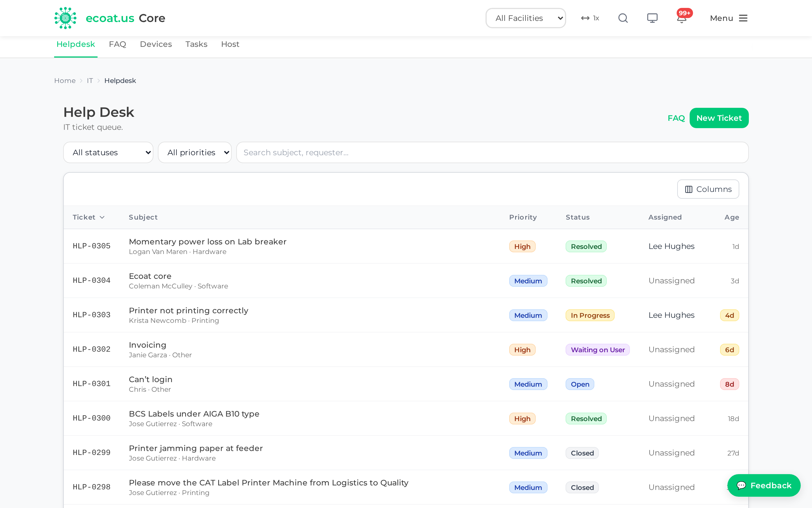Viewport: 812px width, 508px height.
Task: Create a New Ticket
Action: tap(719, 118)
